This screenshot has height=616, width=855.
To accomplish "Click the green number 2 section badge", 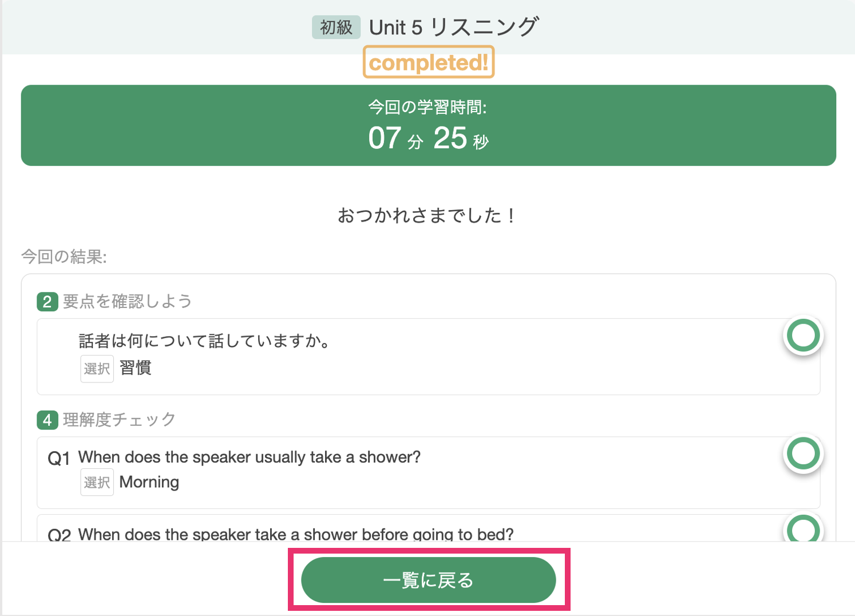I will tap(47, 301).
